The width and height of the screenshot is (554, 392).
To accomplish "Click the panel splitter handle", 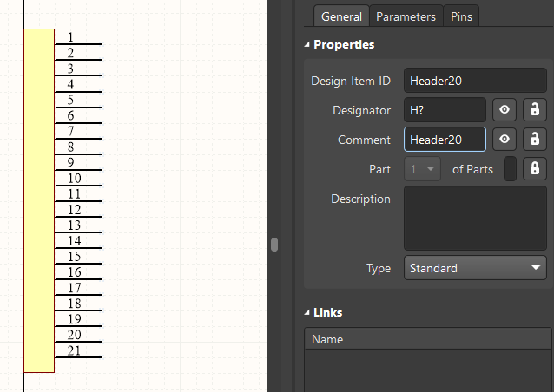I will 274,245.
